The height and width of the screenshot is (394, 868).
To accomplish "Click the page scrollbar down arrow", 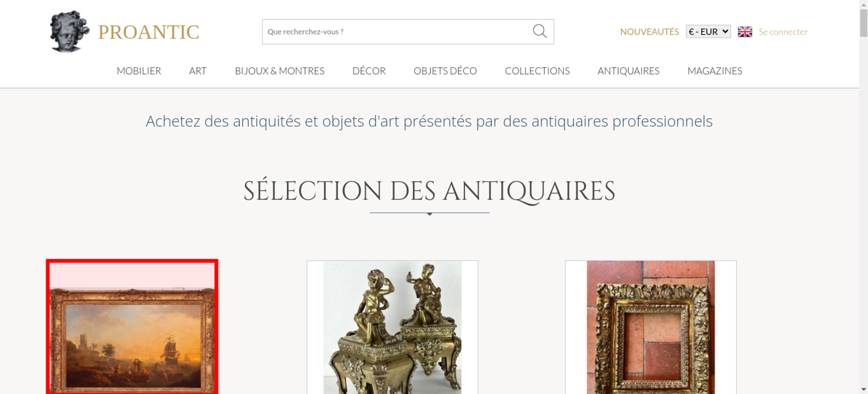I will pos(864,390).
